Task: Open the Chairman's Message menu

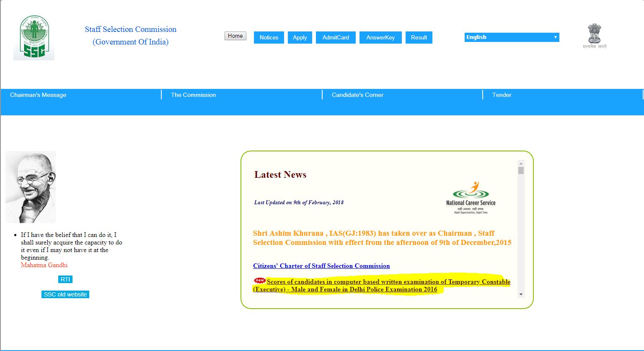Action: pyautogui.click(x=38, y=95)
